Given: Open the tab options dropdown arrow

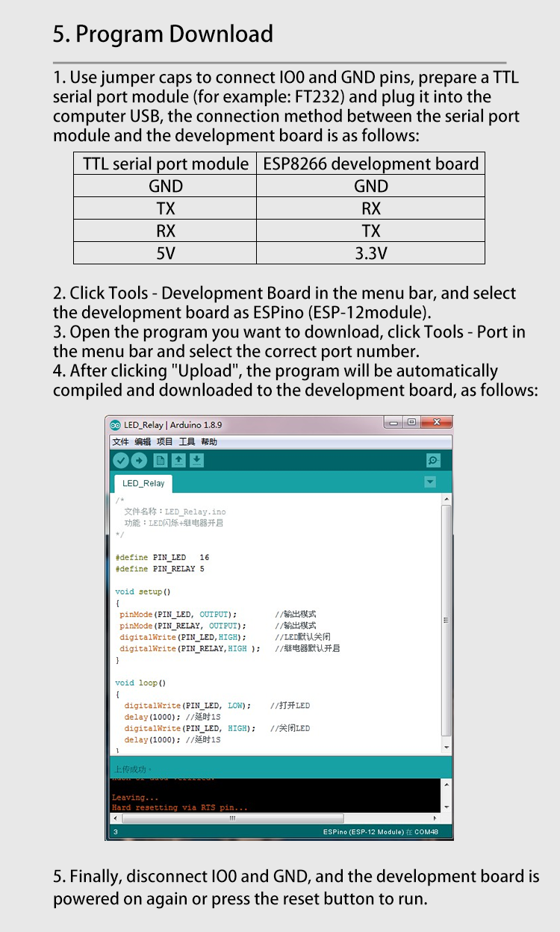Looking at the screenshot, I should (x=430, y=482).
